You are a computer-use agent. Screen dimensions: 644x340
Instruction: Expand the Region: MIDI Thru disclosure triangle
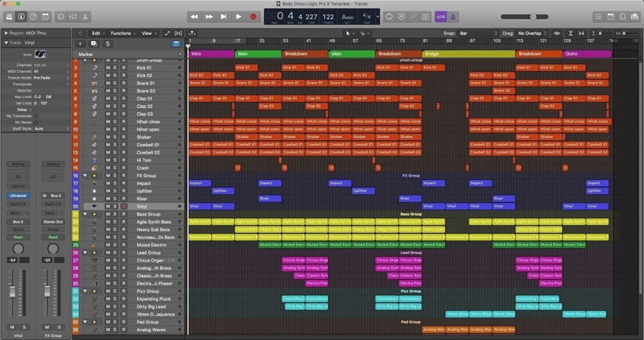[x=6, y=33]
